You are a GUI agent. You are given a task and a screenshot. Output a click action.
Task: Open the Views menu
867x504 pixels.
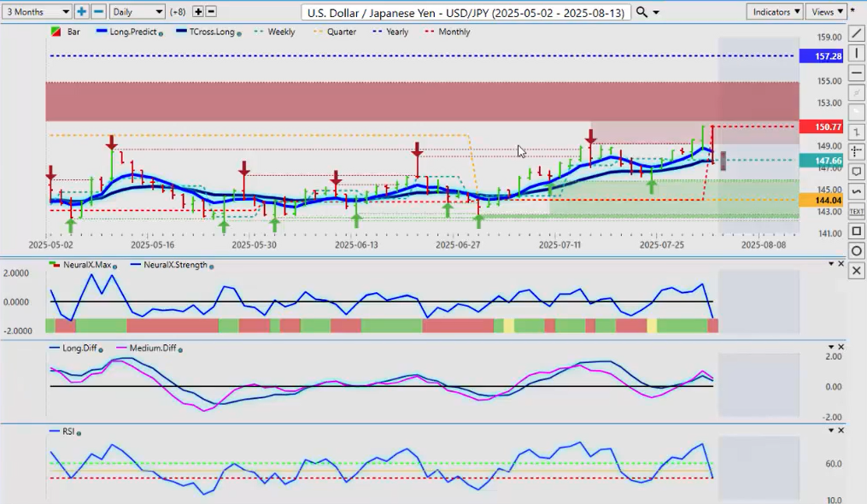coord(827,12)
